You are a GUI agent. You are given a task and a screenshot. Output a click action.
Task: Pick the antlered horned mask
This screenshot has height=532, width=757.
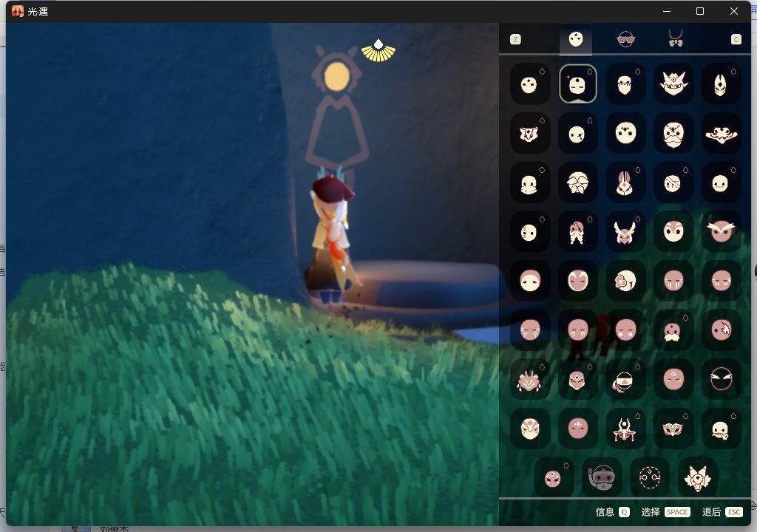click(625, 232)
